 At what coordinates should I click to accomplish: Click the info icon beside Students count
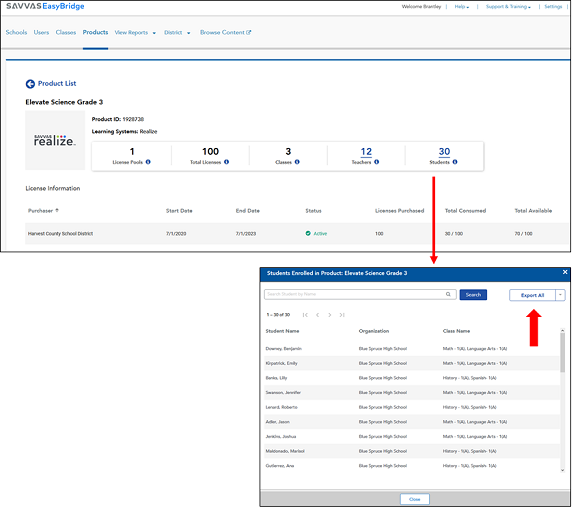[455, 162]
